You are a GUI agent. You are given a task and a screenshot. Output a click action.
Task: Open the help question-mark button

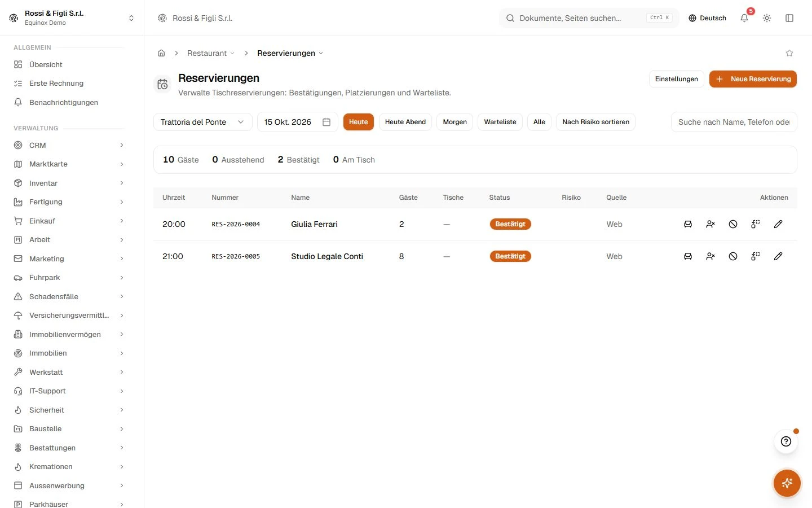coord(786,441)
